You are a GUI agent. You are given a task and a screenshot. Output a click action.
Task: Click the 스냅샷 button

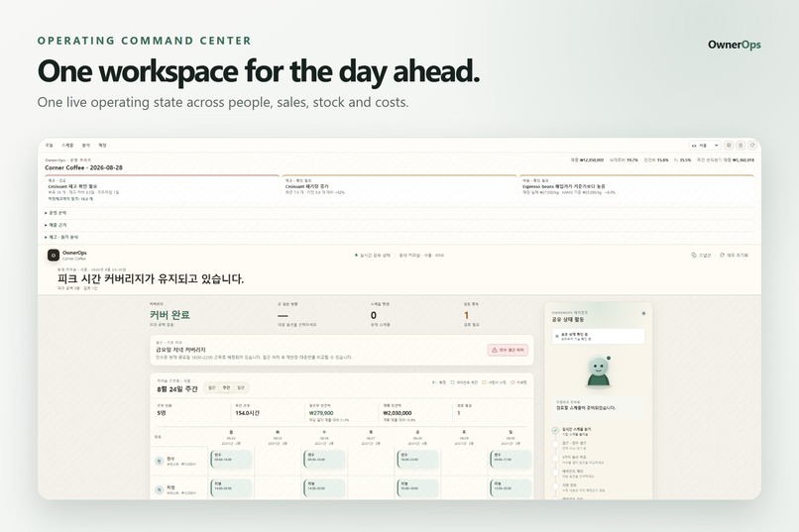[701, 255]
